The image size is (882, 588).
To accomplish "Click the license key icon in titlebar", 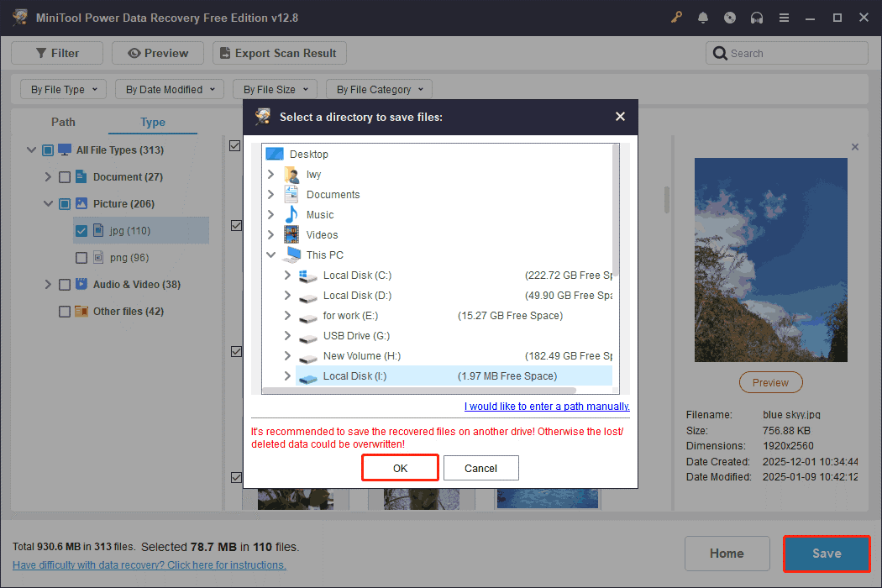I will pos(676,17).
